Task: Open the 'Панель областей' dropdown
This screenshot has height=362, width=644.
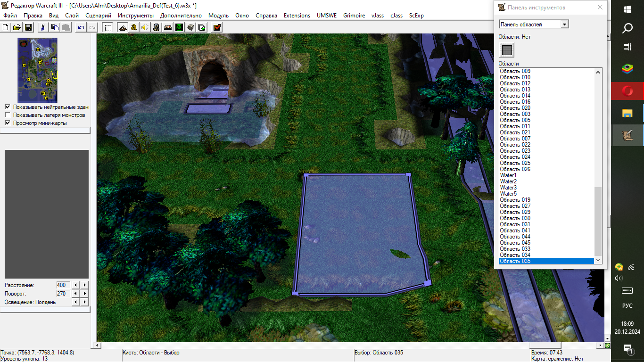Action: 534,24
